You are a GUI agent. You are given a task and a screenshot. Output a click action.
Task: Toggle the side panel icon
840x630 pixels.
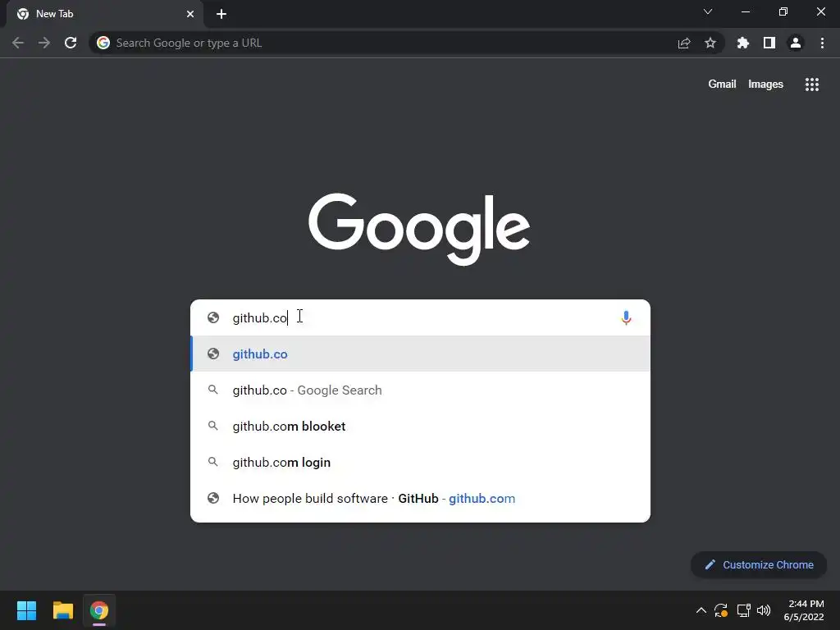click(769, 43)
